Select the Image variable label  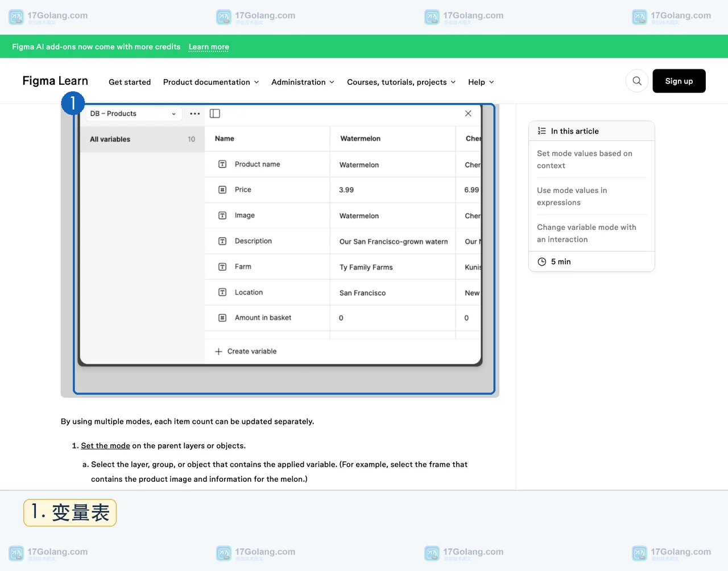click(x=245, y=216)
